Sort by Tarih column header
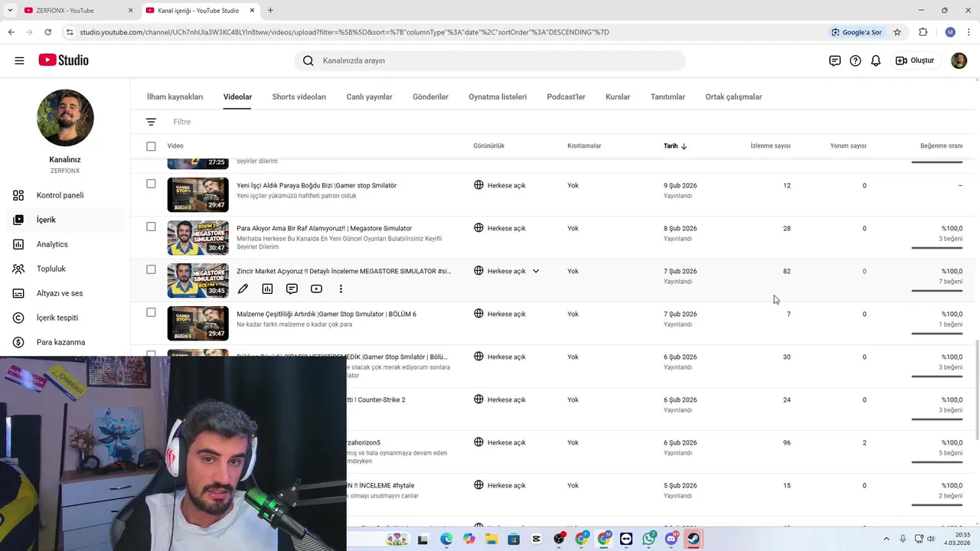The height and width of the screenshot is (551, 980). (675, 145)
